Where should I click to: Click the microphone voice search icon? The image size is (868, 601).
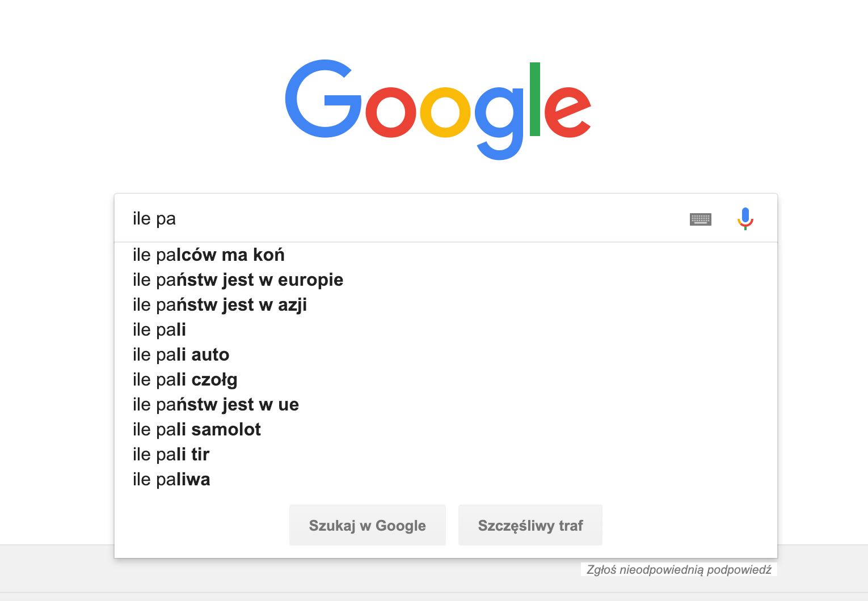tap(745, 218)
